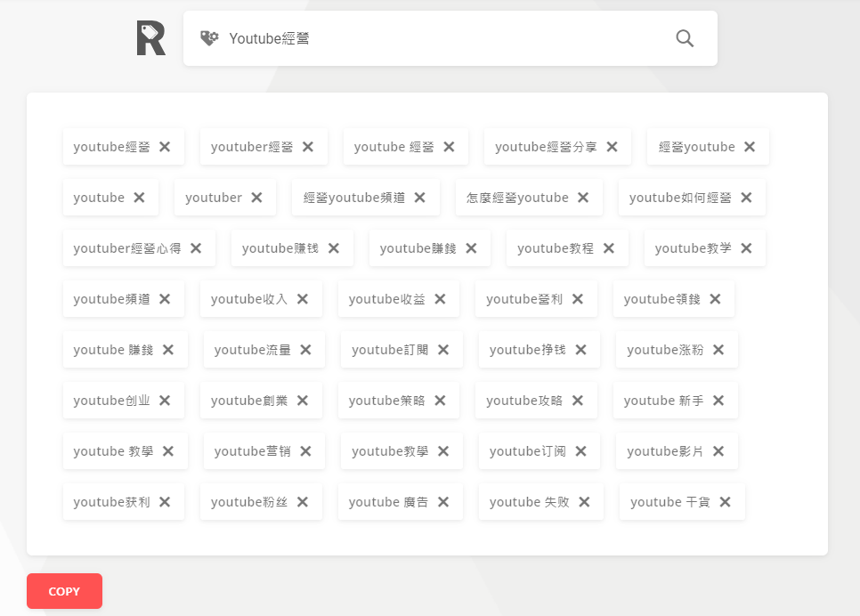The height and width of the screenshot is (616, 860).
Task: Click the search magnifier icon
Action: coord(685,38)
